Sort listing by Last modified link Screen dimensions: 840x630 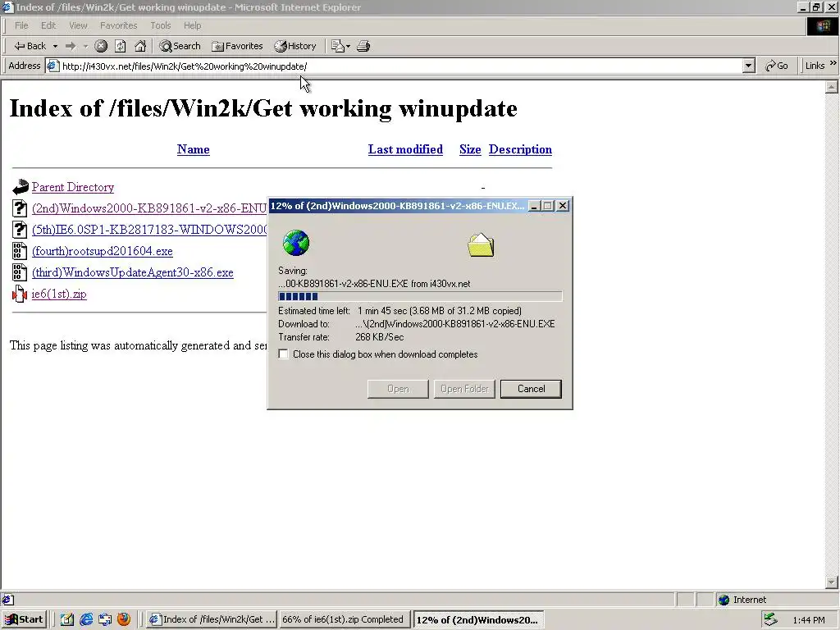[x=405, y=149]
